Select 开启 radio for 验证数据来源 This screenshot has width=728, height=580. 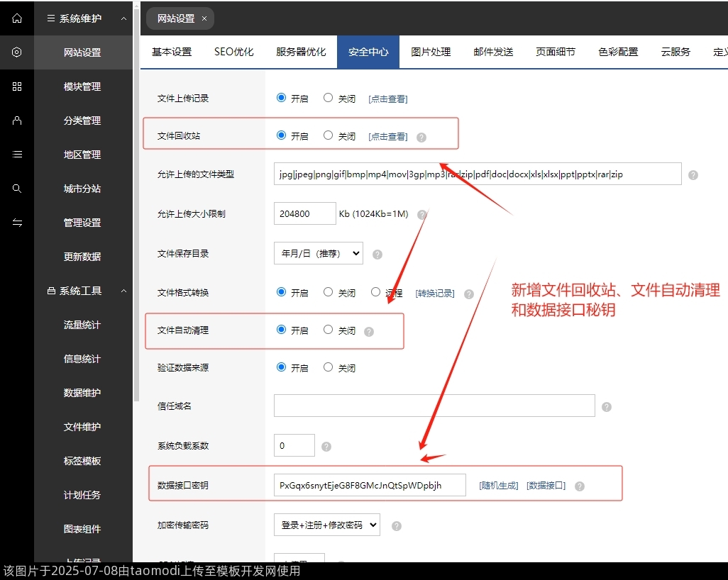pos(281,367)
